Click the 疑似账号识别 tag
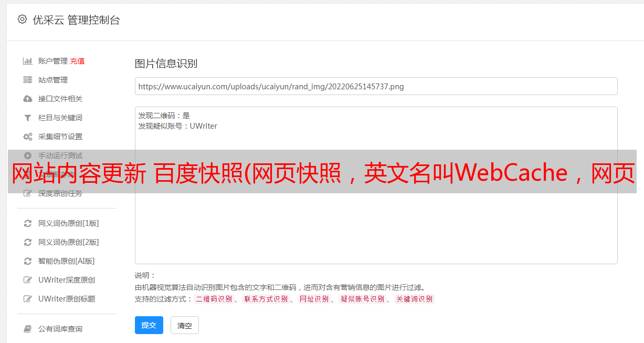The width and height of the screenshot is (644, 343). [x=362, y=299]
